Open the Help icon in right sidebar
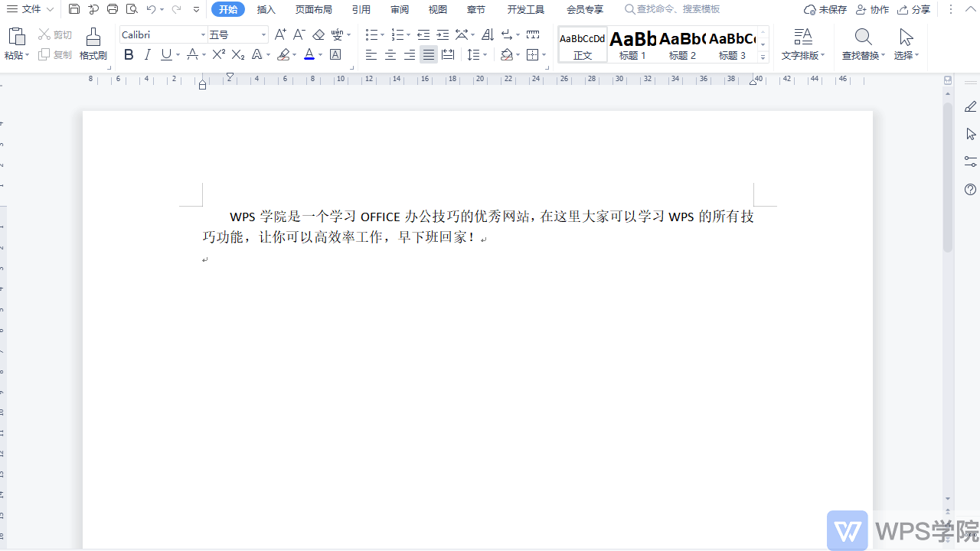 [970, 189]
